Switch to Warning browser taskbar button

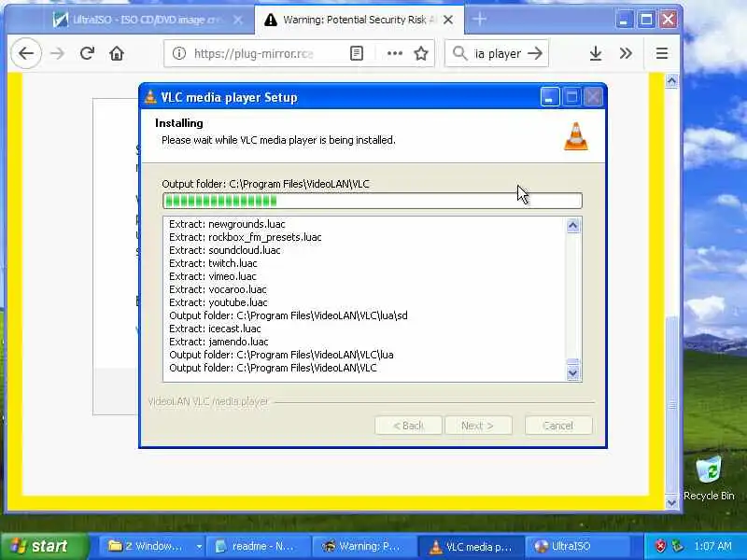tap(364, 546)
